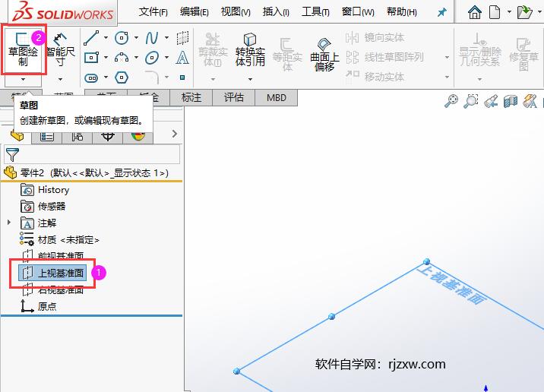Image resolution: width=544 pixels, height=392 pixels.
Task: Open 转换实体引用 dropdown arrow
Action: 250,80
